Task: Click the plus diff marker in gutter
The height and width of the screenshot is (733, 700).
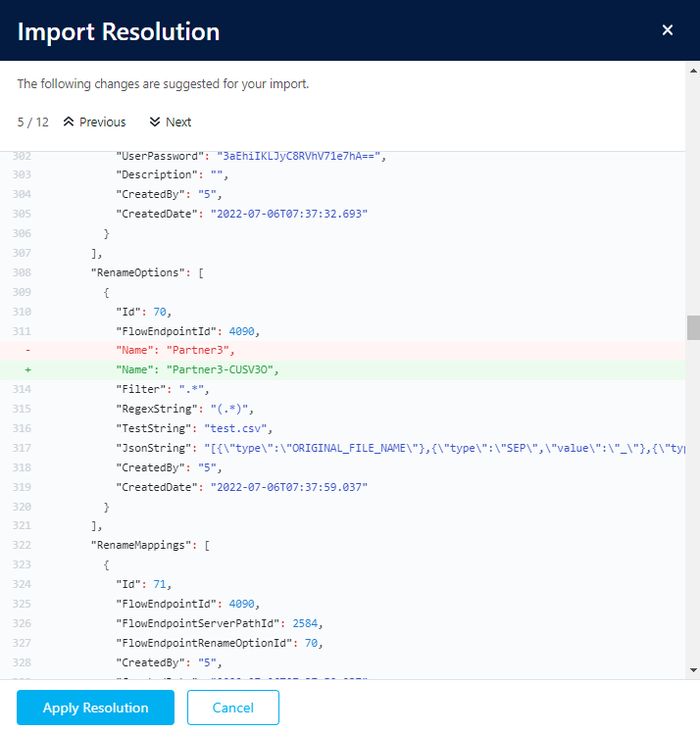Action: [27, 369]
